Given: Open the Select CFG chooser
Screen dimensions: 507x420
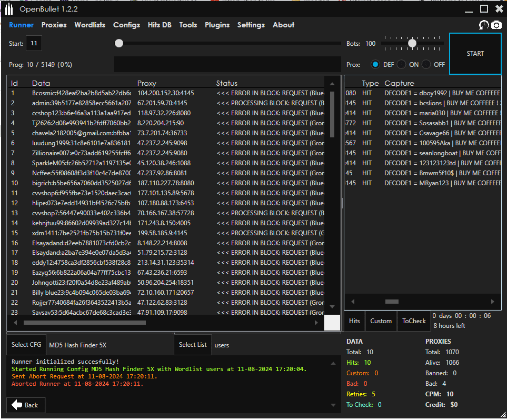Looking at the screenshot, I should pos(26,345).
